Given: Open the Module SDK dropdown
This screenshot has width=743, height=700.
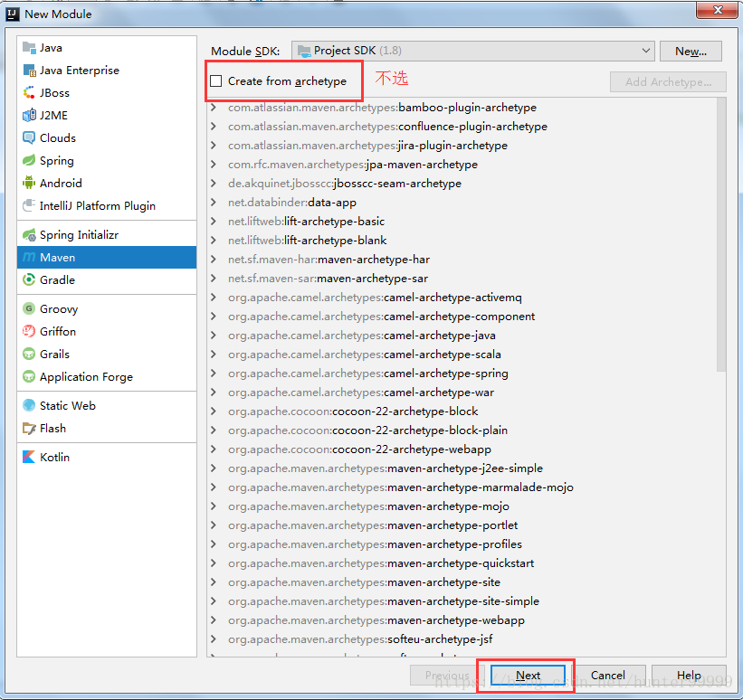Looking at the screenshot, I should pos(472,51).
